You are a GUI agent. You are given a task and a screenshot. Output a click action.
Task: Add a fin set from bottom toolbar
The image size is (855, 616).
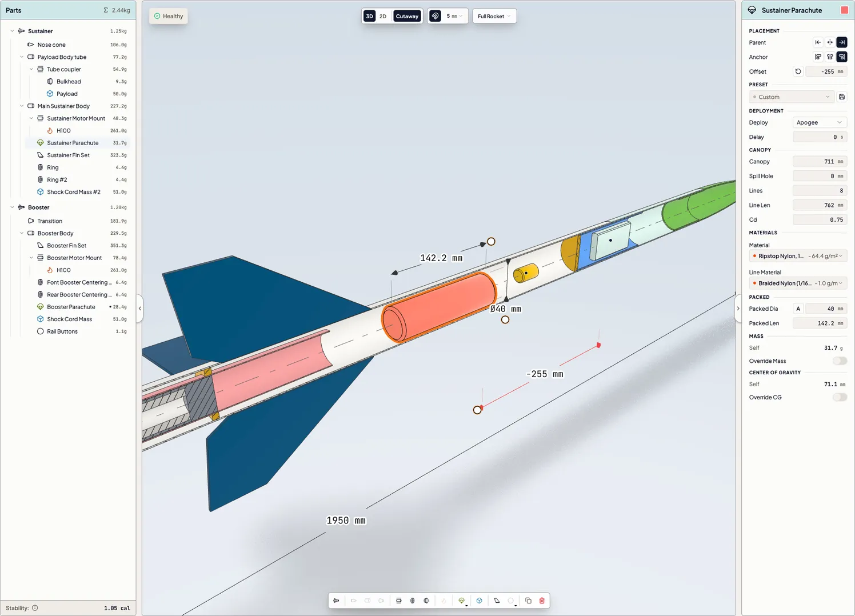pyautogui.click(x=497, y=601)
